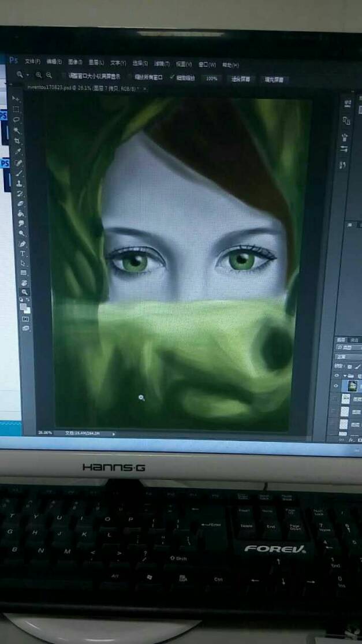This screenshot has height=644, width=362.
Task: Click the zoom percentage field in status bar
Action: point(45,433)
